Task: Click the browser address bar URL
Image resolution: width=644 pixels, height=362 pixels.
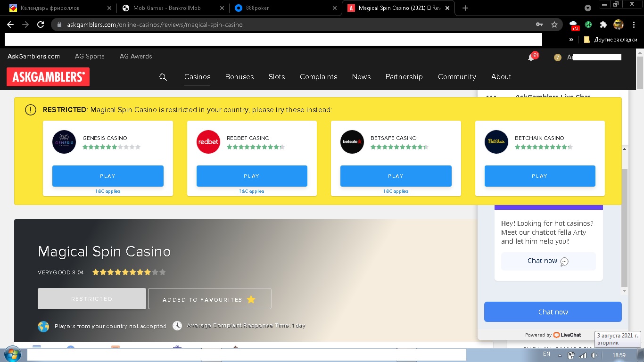Action: [155, 25]
